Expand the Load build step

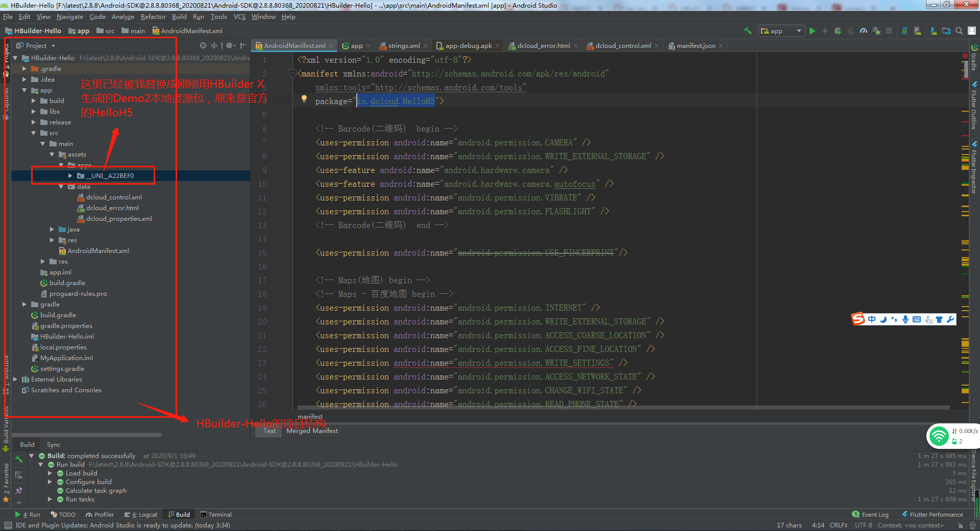tap(50, 473)
